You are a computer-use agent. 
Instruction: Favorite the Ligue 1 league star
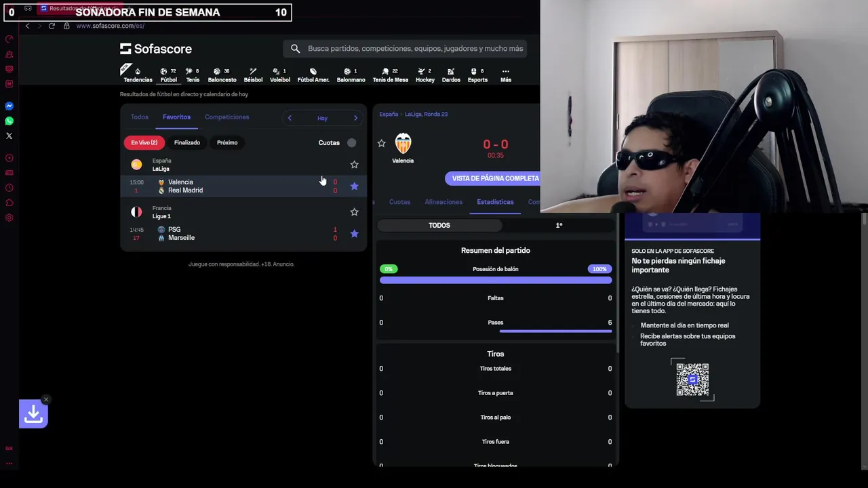(x=354, y=212)
